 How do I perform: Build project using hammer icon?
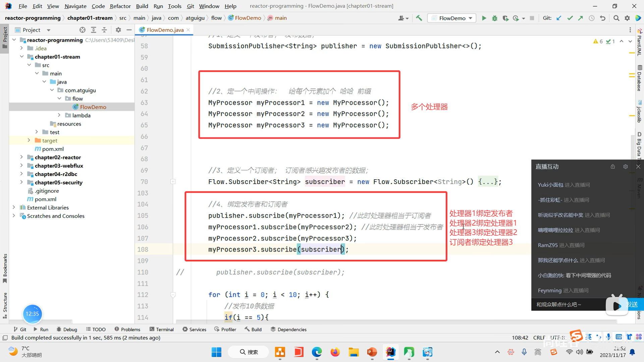point(419,18)
